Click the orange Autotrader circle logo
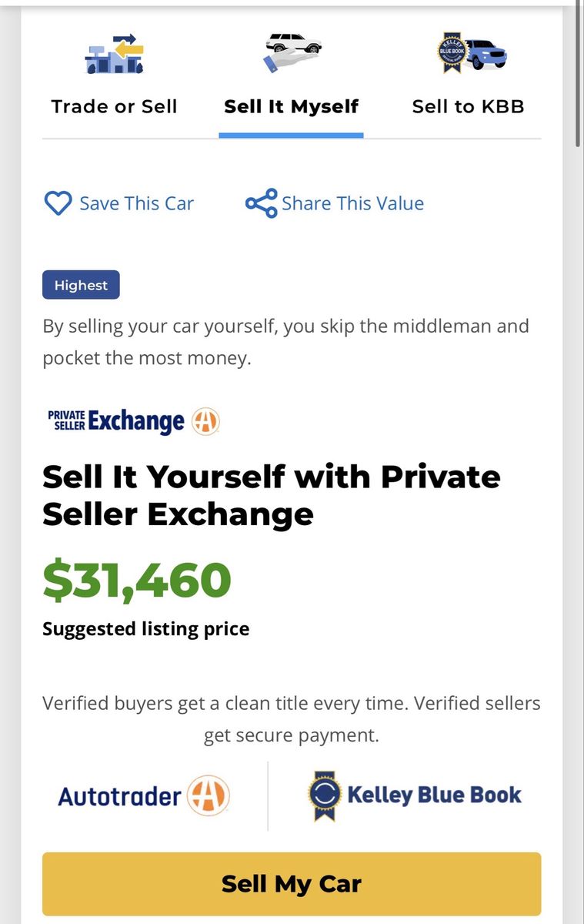The height and width of the screenshot is (924, 584). (x=209, y=795)
